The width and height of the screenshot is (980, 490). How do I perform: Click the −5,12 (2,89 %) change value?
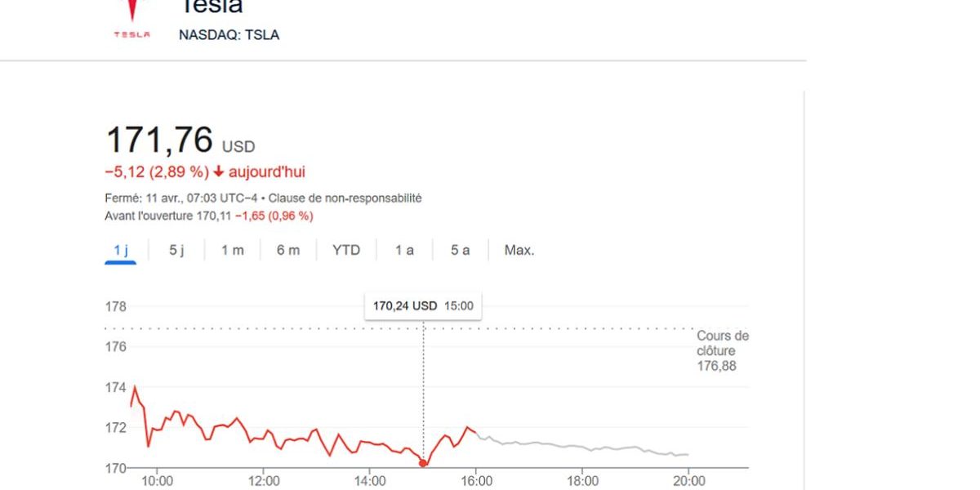coord(157,172)
